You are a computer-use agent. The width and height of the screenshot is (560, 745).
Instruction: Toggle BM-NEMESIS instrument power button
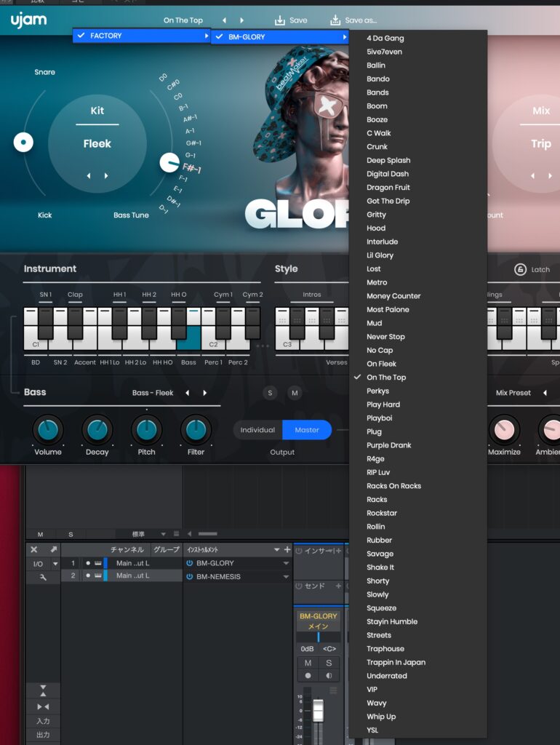(x=190, y=576)
